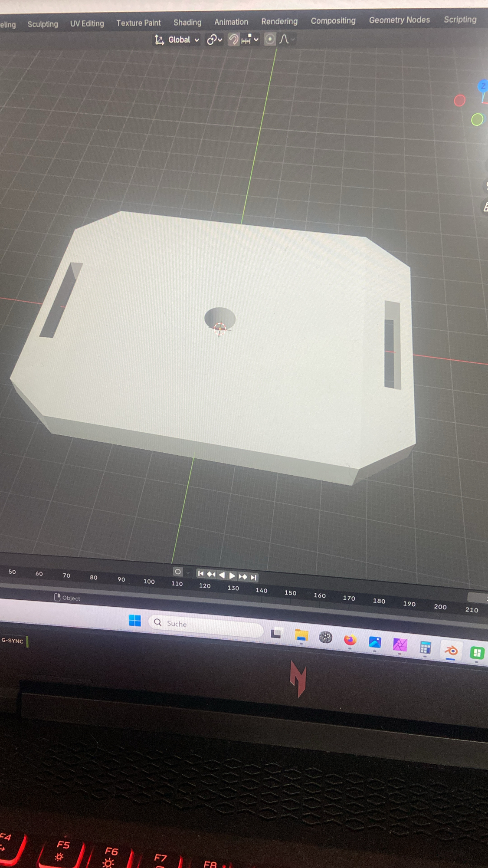Viewport: 488px width, 868px height.
Task: Click the Windows Suche search field
Action: click(206, 624)
